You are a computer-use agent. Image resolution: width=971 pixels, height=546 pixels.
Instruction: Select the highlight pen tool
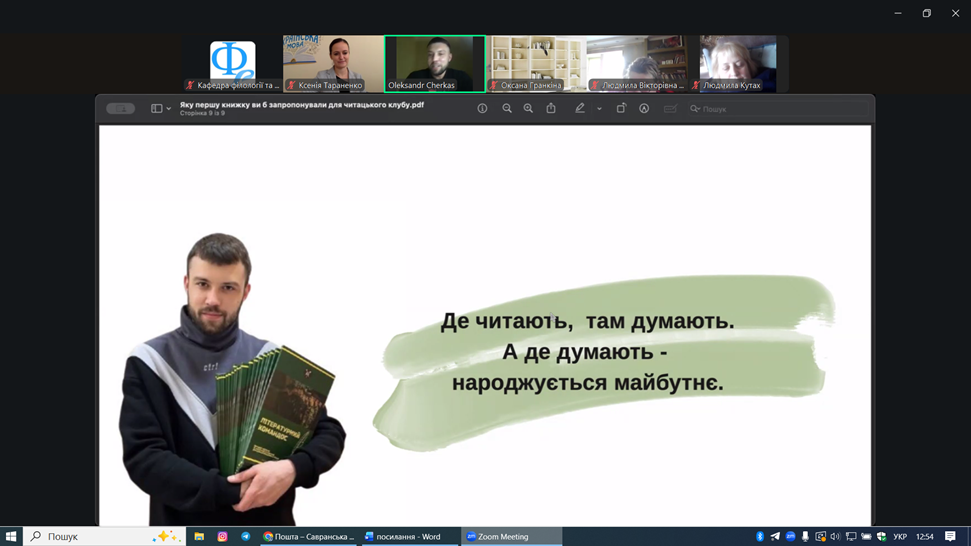point(580,109)
